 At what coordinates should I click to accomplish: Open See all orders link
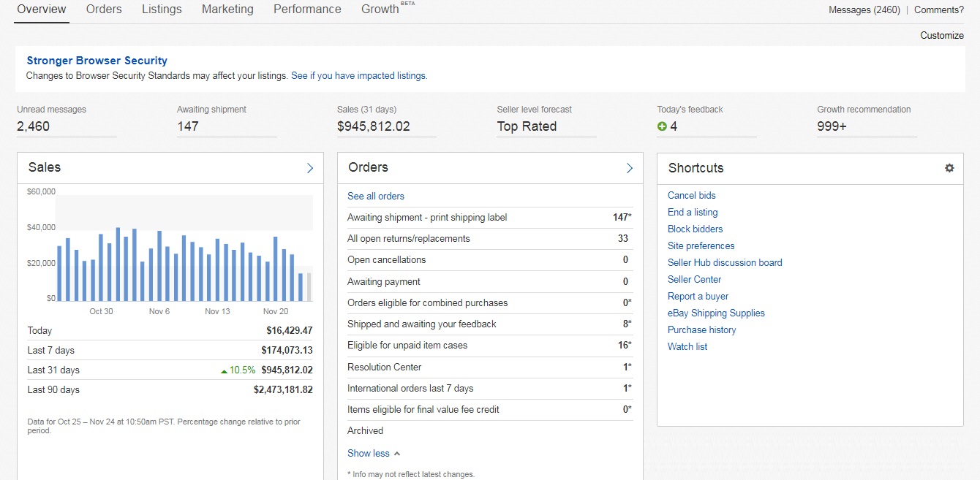[x=376, y=196]
